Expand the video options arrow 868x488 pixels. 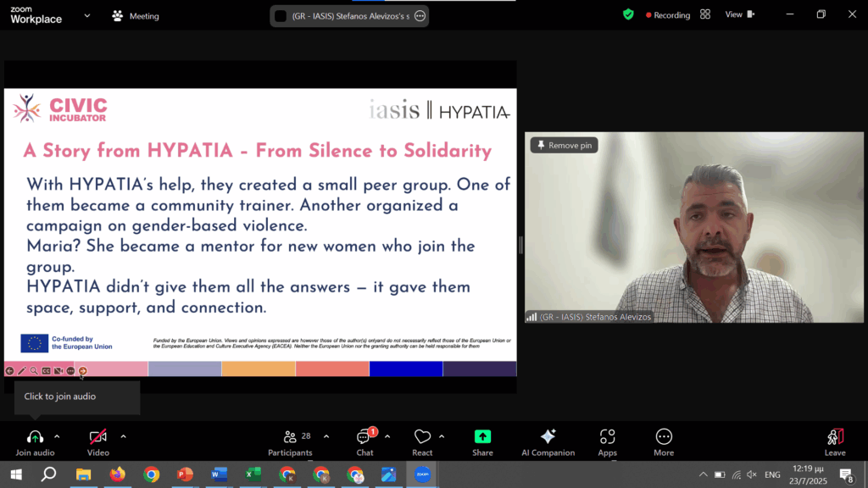[x=123, y=437]
